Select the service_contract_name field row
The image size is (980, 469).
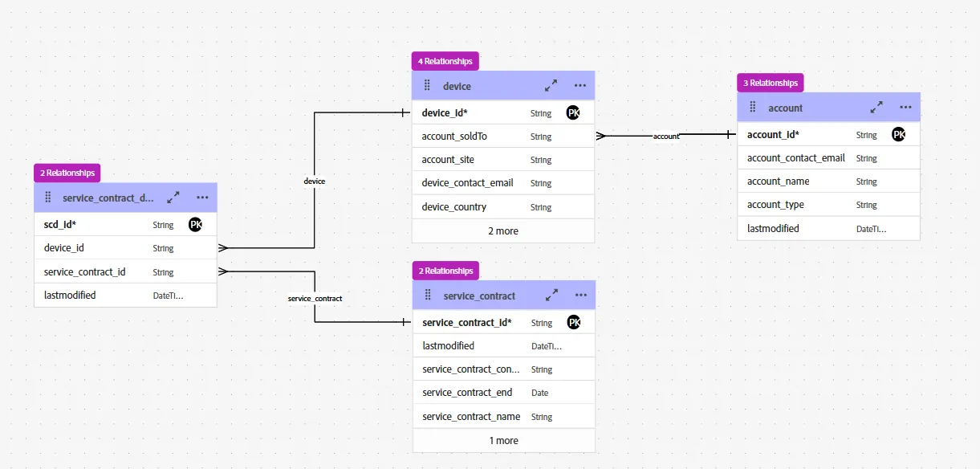point(504,417)
